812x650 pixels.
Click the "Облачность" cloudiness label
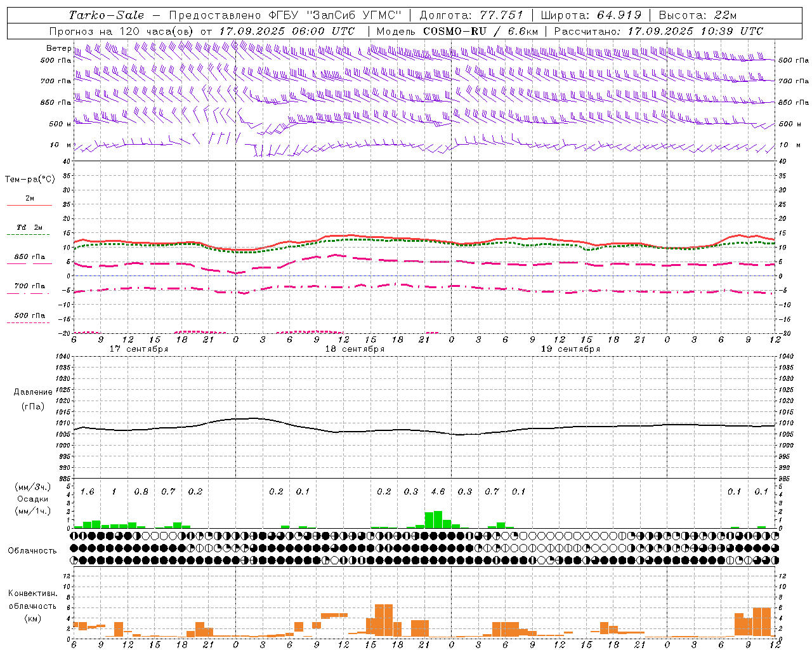tap(32, 550)
